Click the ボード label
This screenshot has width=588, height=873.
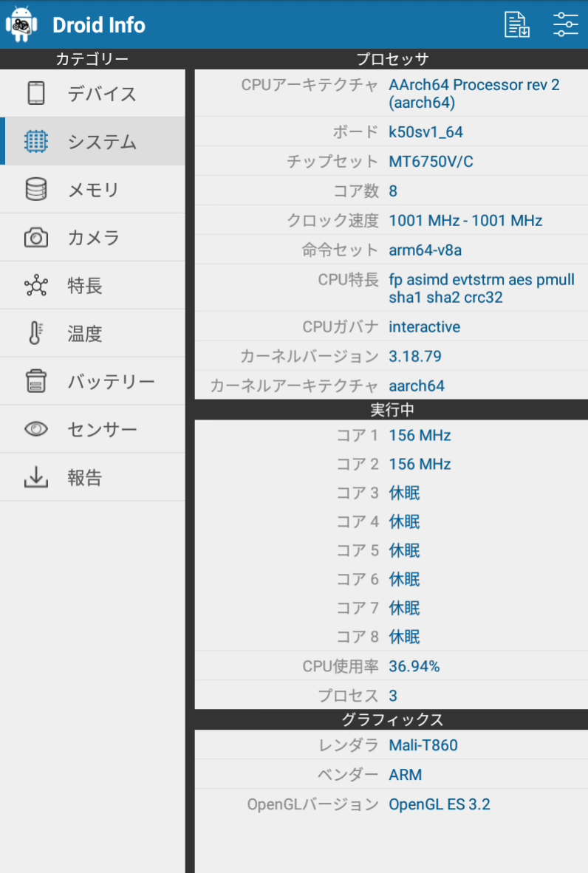click(356, 132)
